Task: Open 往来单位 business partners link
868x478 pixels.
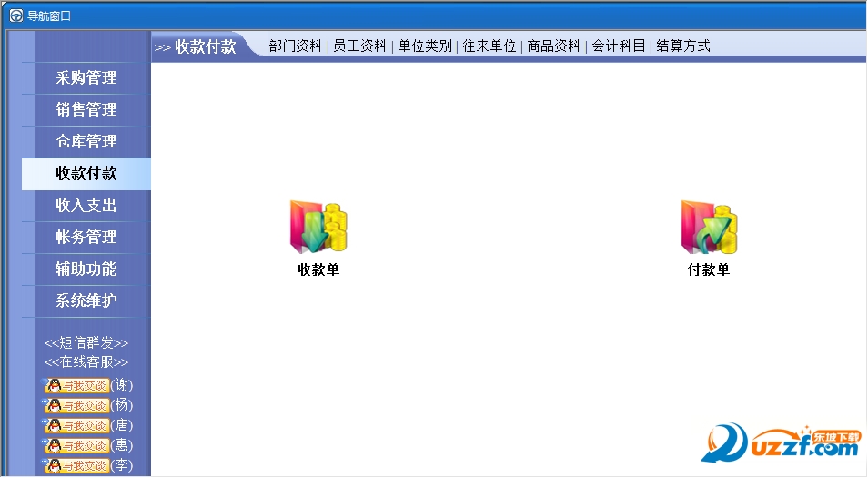Action: coord(490,46)
